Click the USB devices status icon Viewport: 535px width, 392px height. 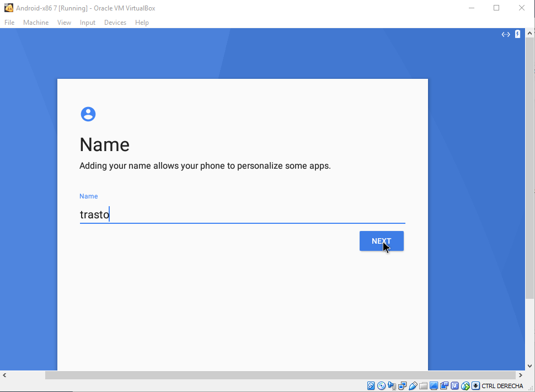pos(413,386)
